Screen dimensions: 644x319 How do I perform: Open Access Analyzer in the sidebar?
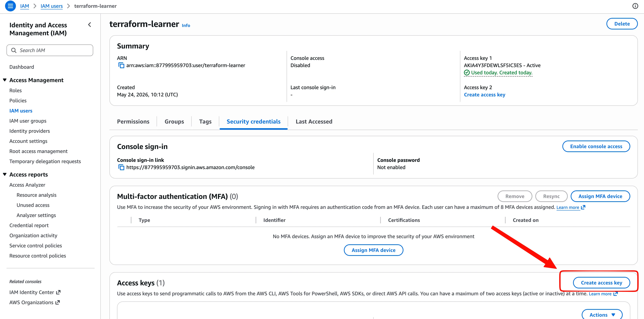click(27, 185)
